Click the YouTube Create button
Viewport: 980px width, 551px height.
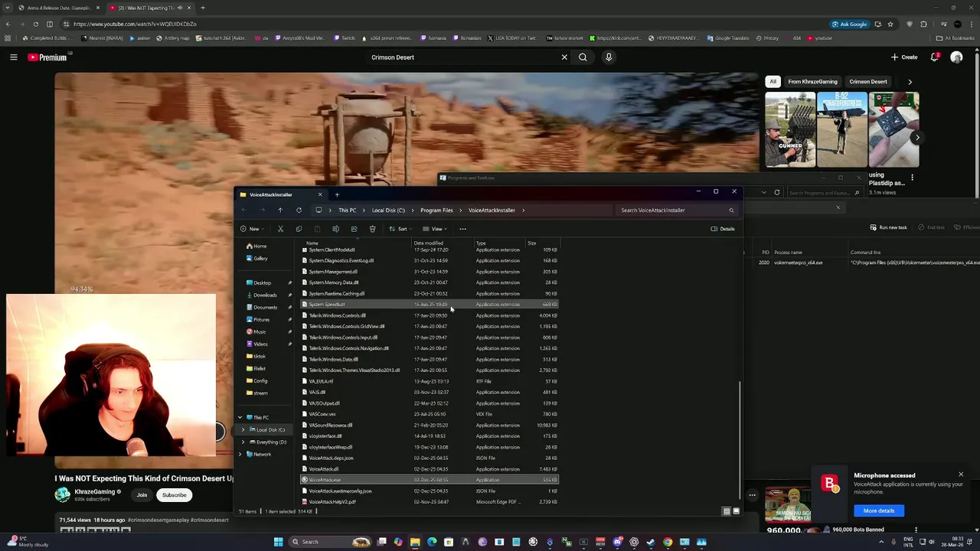[x=904, y=57]
